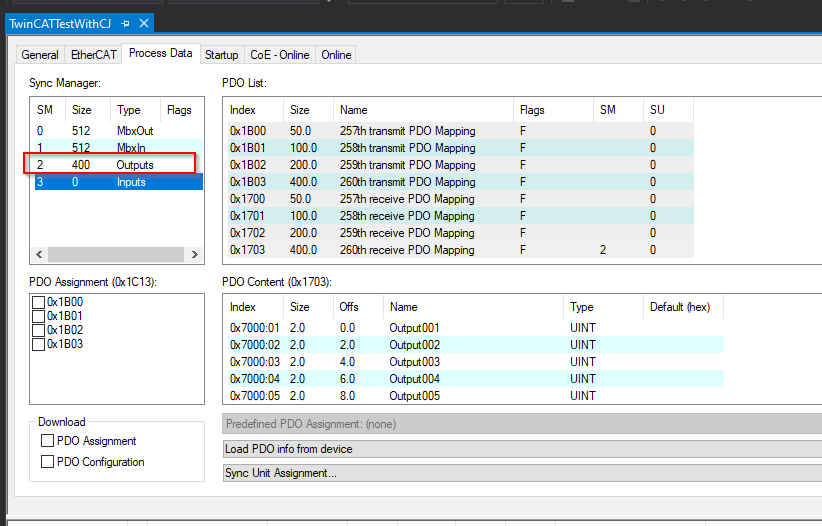Select Sync Manager row 2 Outputs

[118, 165]
